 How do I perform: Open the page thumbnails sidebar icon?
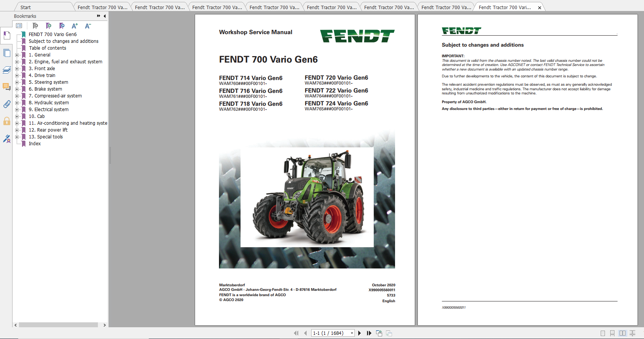tap(6, 53)
